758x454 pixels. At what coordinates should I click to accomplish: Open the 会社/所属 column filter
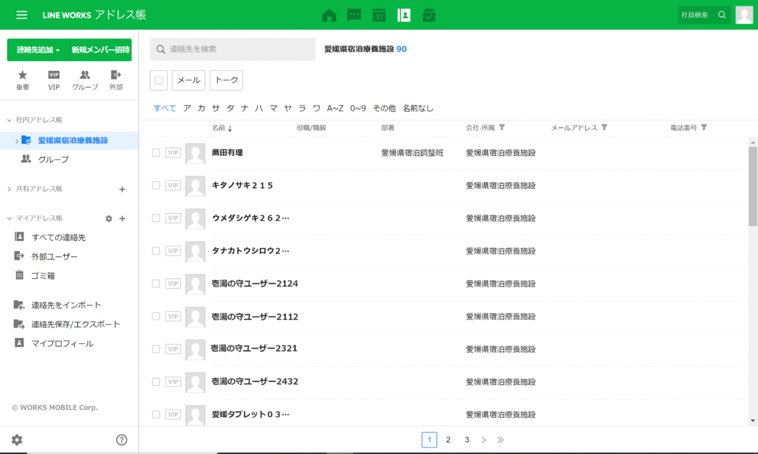[x=502, y=128]
